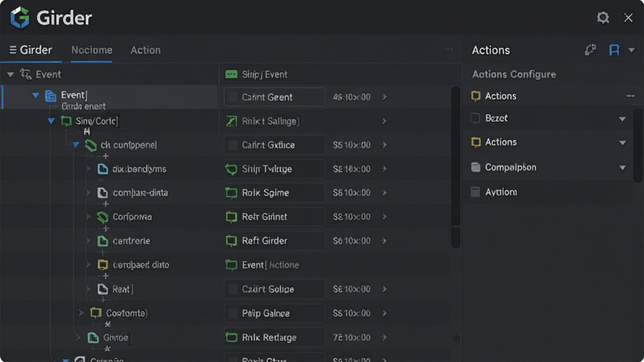Click the green Reft Girder icon

click(231, 241)
